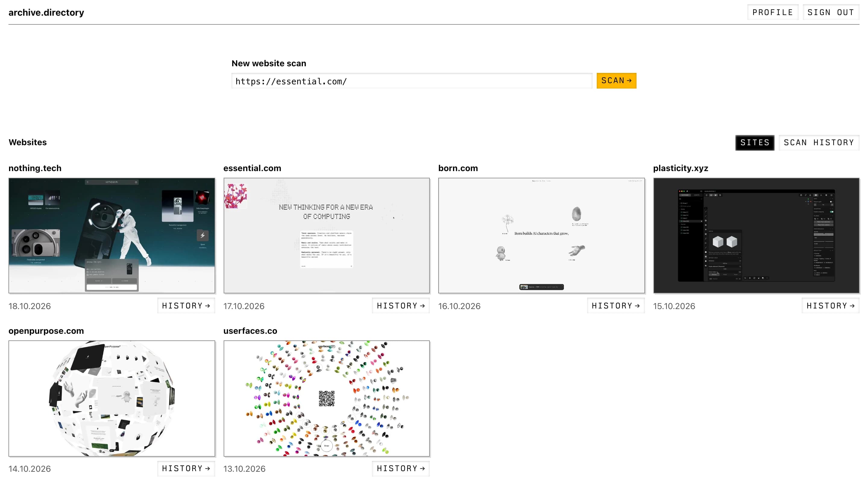Viewport: 868px width, 488px height.
Task: Open the born.com screenshot thumbnail
Action: coord(542,235)
